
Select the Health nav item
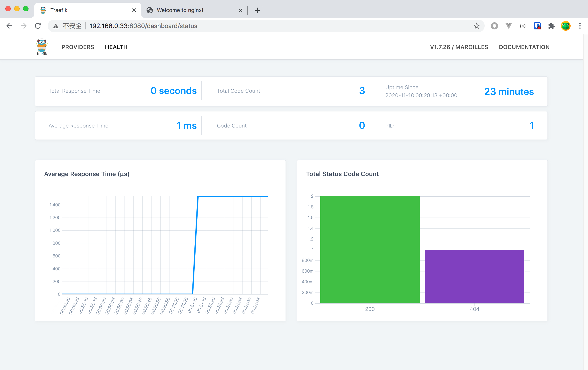116,47
